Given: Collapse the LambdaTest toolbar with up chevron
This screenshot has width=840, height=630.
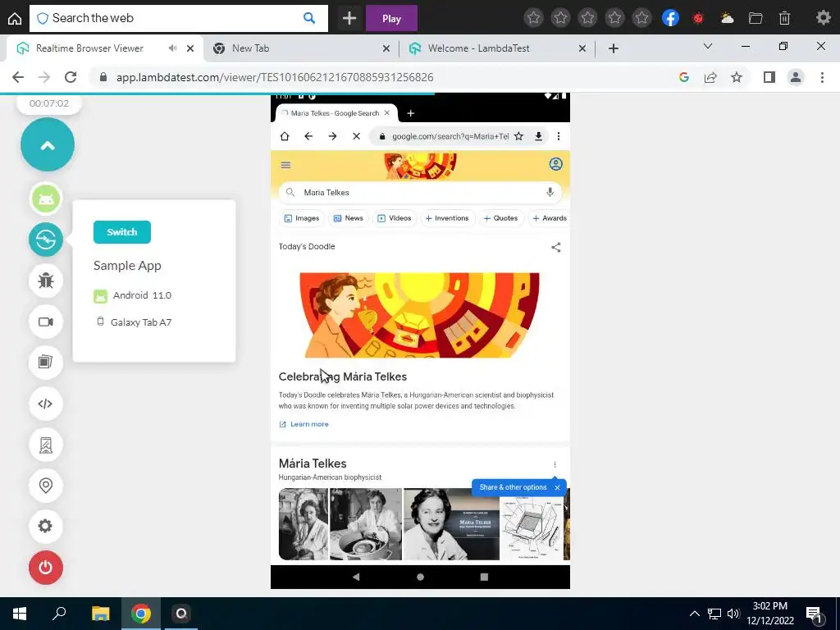Looking at the screenshot, I should (48, 144).
